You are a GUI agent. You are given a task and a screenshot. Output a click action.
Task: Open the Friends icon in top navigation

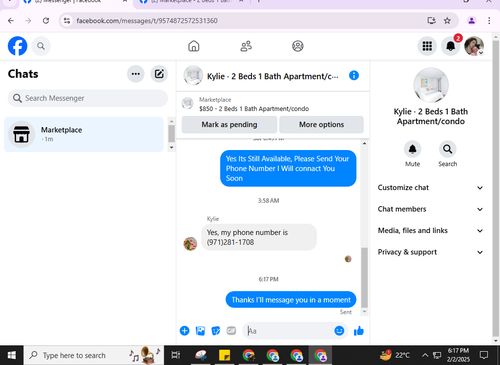(x=246, y=46)
